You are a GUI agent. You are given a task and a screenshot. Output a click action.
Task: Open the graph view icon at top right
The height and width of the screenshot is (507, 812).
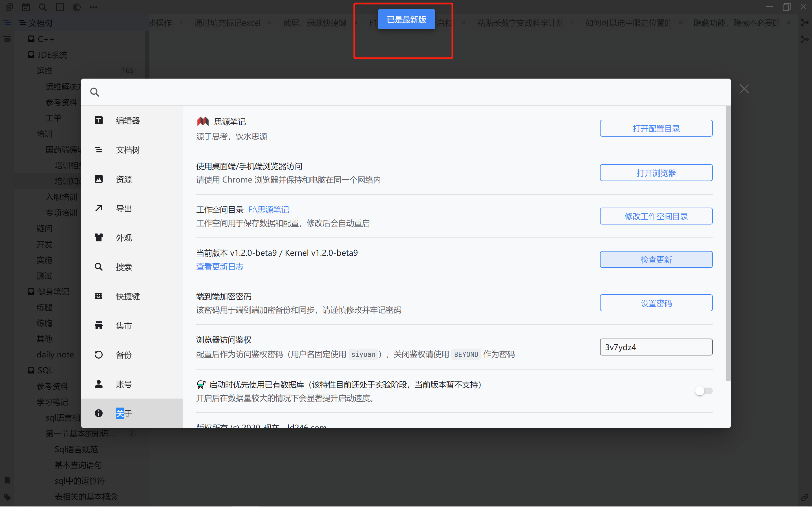pyautogui.click(x=804, y=23)
